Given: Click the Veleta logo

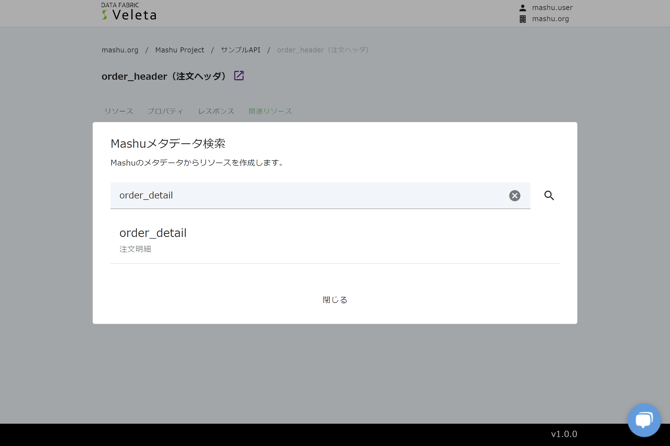Looking at the screenshot, I should pos(129,12).
